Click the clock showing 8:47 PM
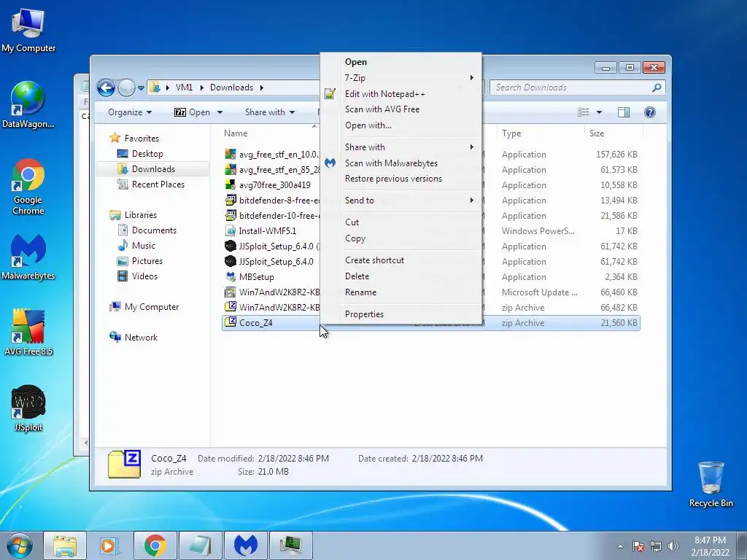This screenshot has height=560, width=747. (710, 540)
